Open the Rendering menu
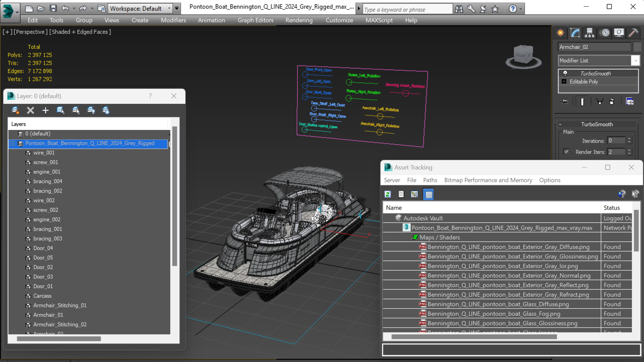This screenshot has width=644, height=362. coord(299,20)
